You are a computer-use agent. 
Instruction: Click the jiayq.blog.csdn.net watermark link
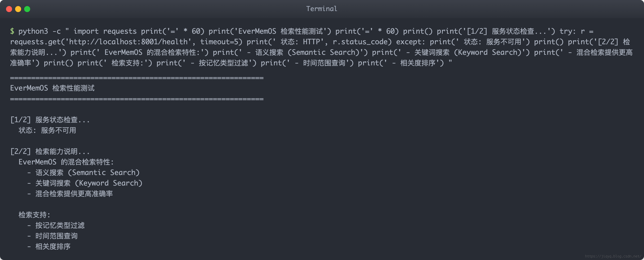coord(613,256)
